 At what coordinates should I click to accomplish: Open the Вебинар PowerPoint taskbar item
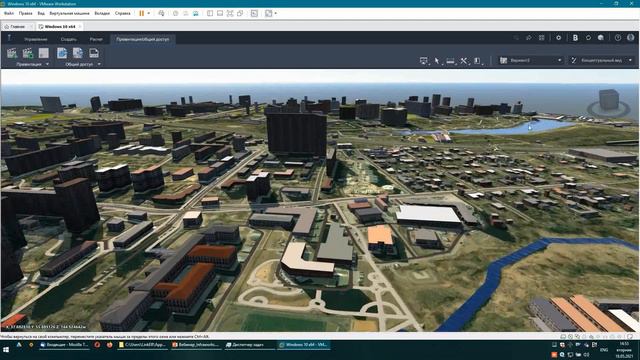196,345
